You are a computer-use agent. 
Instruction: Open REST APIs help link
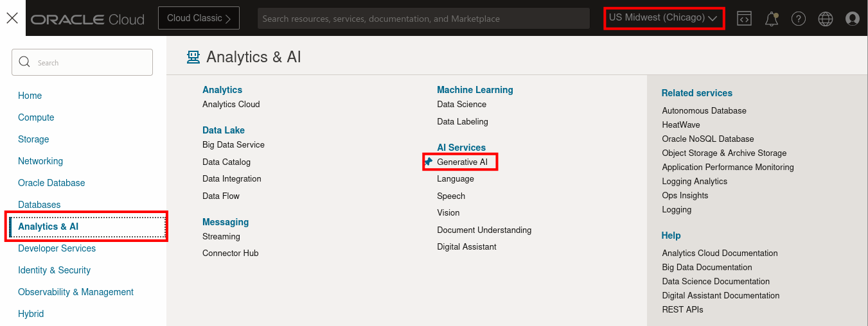coord(682,309)
